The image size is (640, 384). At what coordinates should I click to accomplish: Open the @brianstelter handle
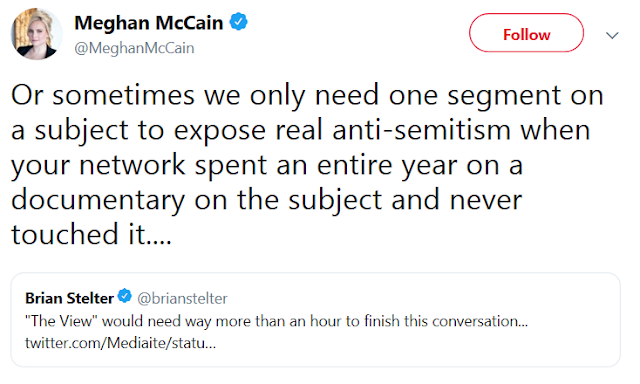point(182,299)
